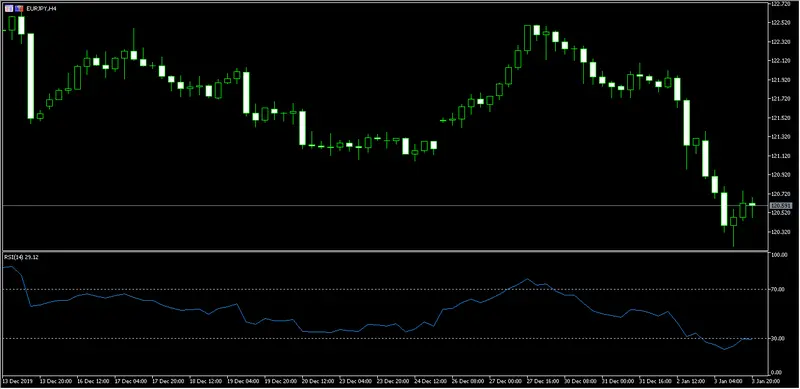Click the 30.00 RSI level label
This screenshot has height=389, width=800.
779,338
